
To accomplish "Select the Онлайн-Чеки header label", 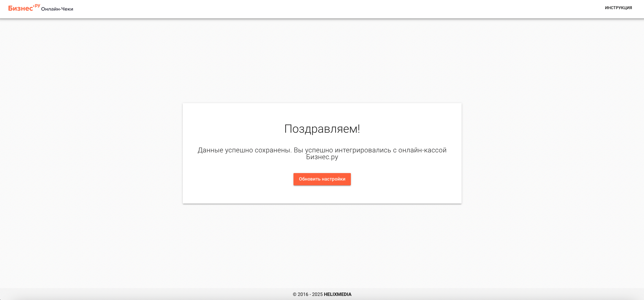I will tap(57, 9).
